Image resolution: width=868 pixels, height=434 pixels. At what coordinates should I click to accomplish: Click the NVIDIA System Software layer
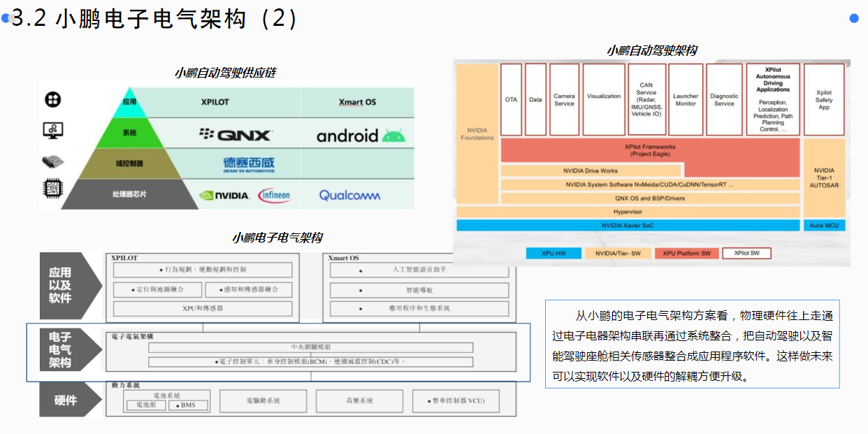[x=650, y=185]
